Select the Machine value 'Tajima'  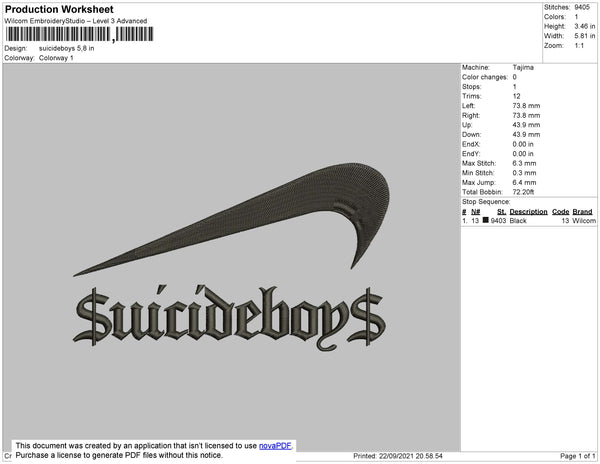coord(523,67)
